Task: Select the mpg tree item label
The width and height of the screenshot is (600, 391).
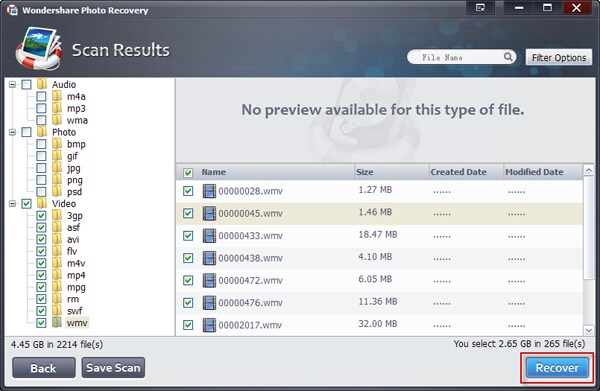Action: tap(76, 287)
